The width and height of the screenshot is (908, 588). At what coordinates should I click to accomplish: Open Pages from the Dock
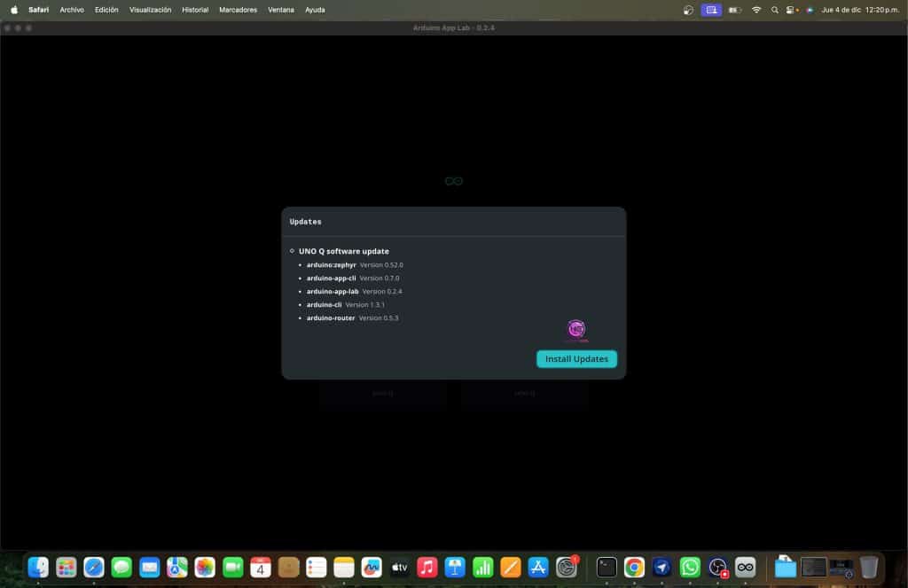[x=511, y=567]
